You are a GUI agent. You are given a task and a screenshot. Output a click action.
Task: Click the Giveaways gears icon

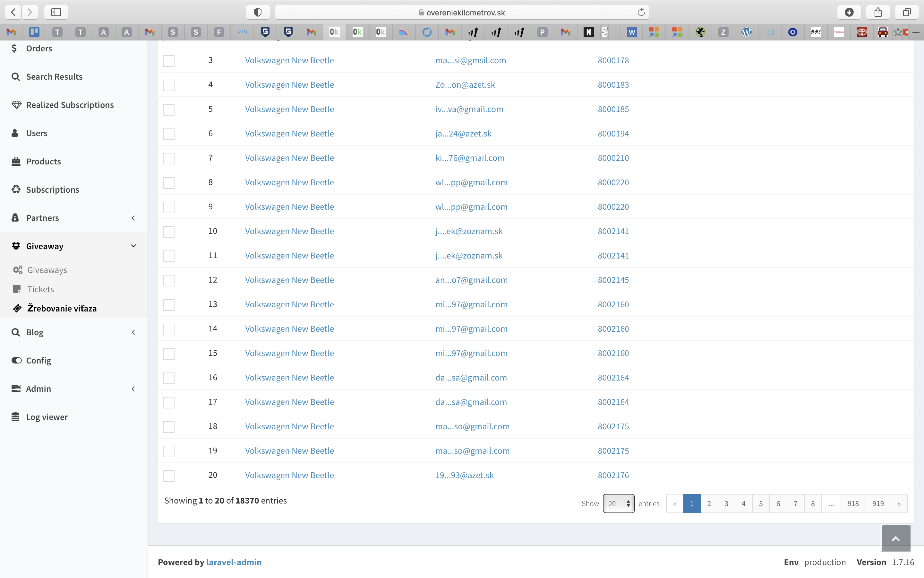[x=18, y=270]
